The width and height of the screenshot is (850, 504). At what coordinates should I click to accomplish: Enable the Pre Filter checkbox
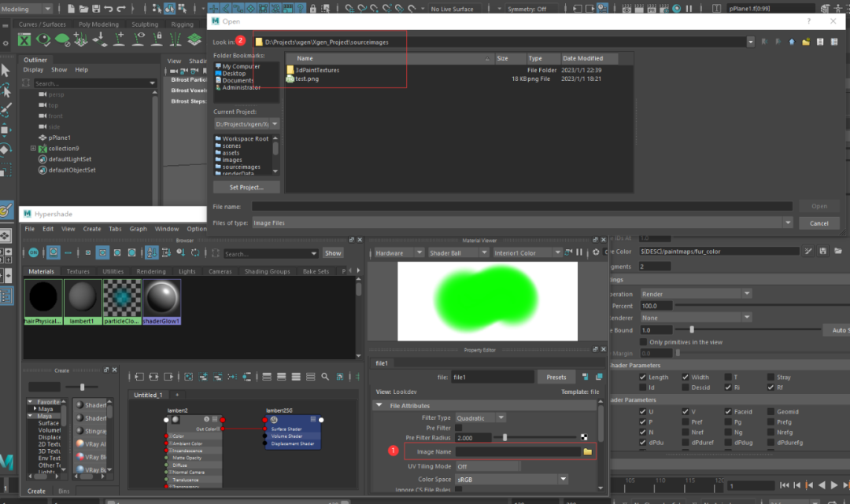(x=459, y=428)
